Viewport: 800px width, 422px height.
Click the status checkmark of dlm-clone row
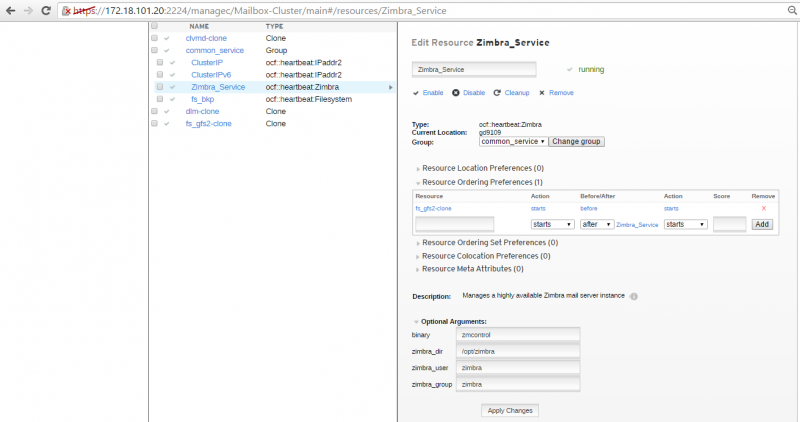coord(167,111)
